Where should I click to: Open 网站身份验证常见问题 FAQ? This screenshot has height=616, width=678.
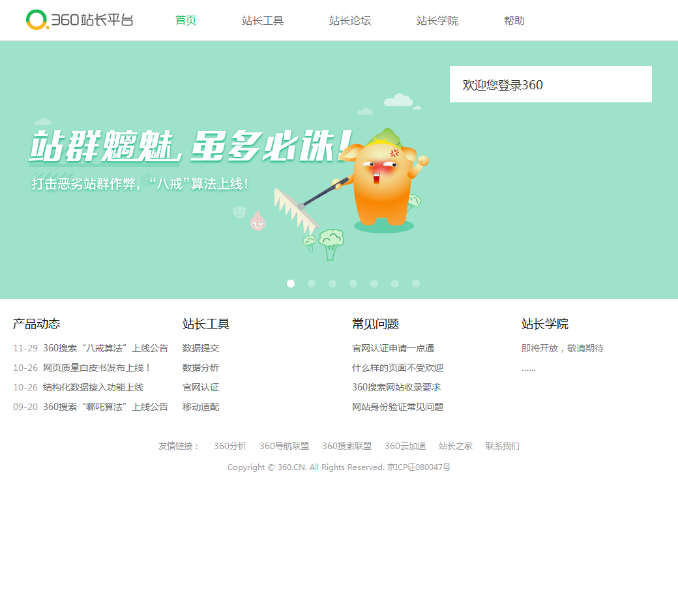pos(398,407)
